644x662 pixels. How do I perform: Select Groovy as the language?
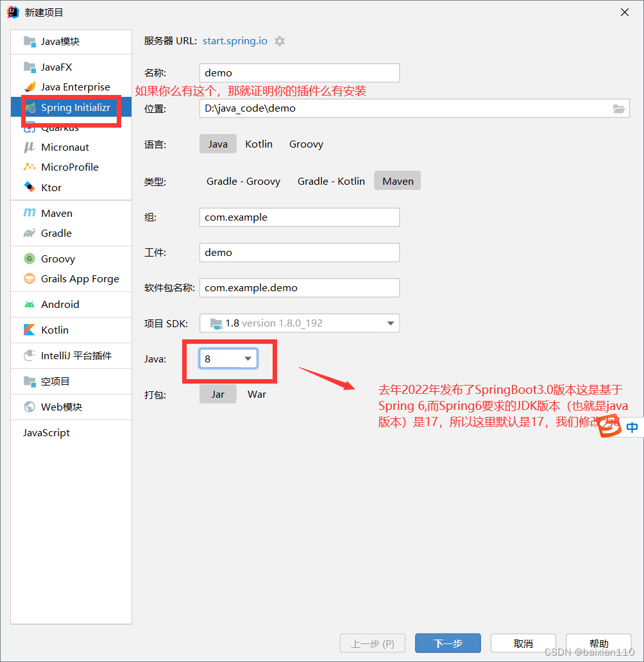pos(306,144)
